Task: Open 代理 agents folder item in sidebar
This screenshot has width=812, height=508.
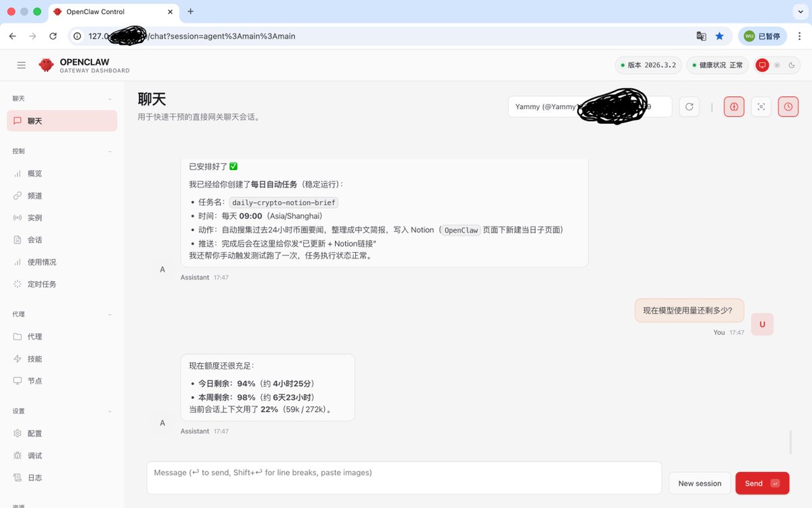Action: tap(62, 337)
